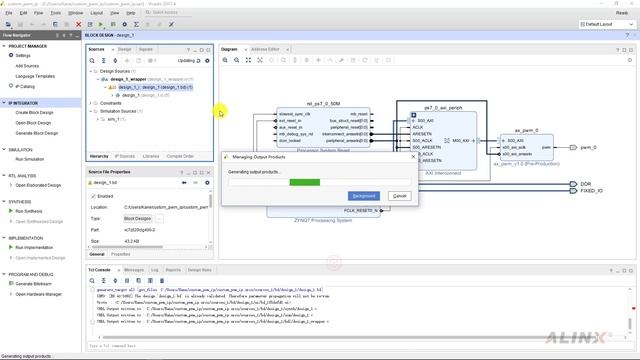Viewport: 640px width, 360px height.
Task: Clear Tcl Console with the trash icon
Action: point(162,281)
